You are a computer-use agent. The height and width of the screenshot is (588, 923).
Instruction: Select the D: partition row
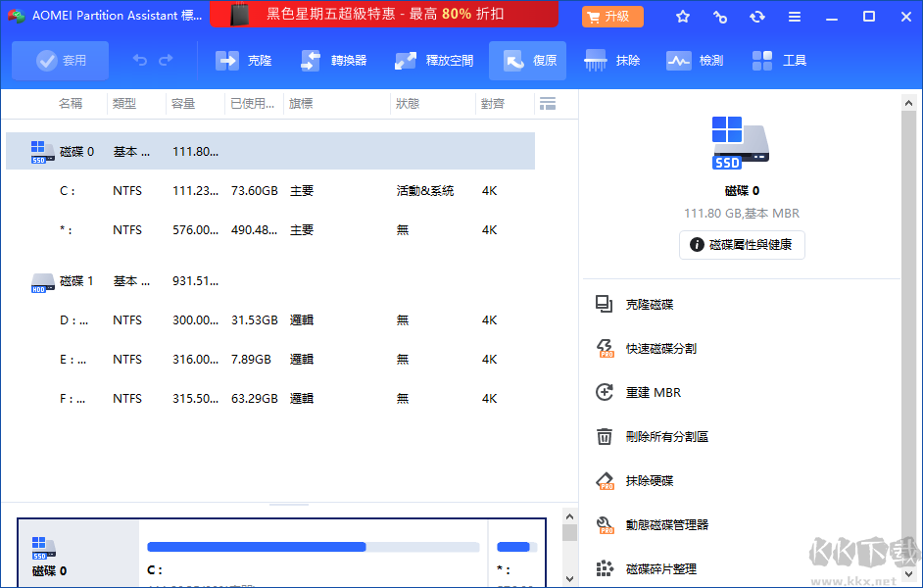270,320
